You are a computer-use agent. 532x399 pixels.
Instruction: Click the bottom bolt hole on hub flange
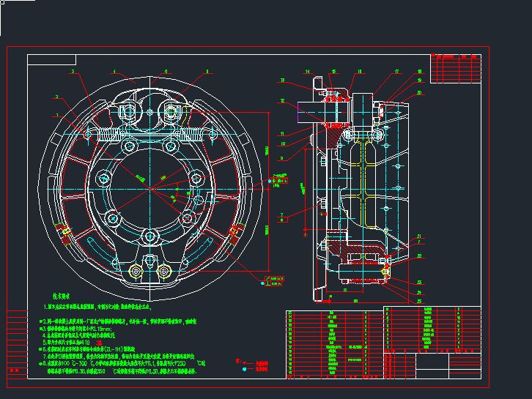tap(150, 235)
